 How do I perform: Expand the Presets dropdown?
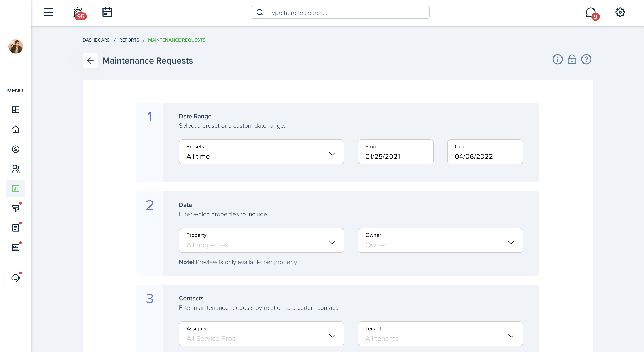[x=261, y=152]
